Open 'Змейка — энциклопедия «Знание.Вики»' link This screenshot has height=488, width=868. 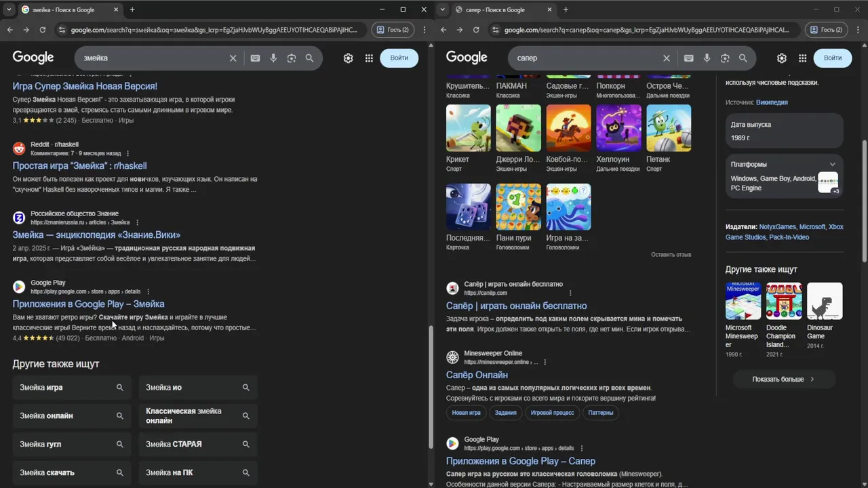(96, 235)
